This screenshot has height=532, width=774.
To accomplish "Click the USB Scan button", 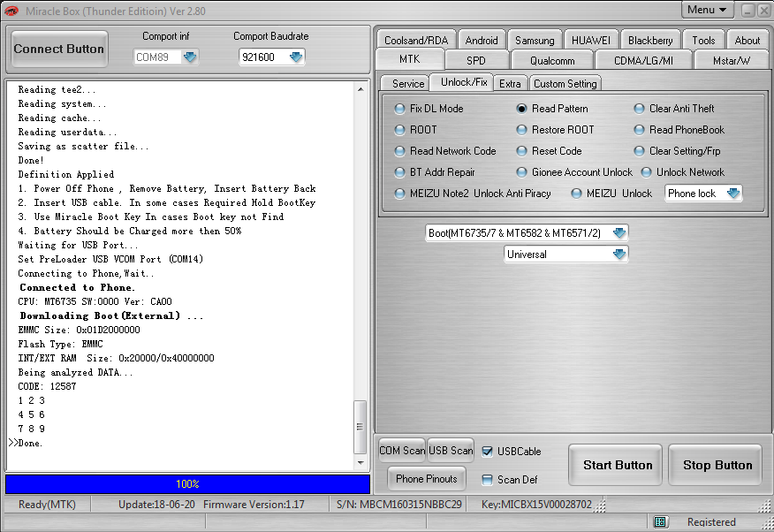I will coord(451,450).
